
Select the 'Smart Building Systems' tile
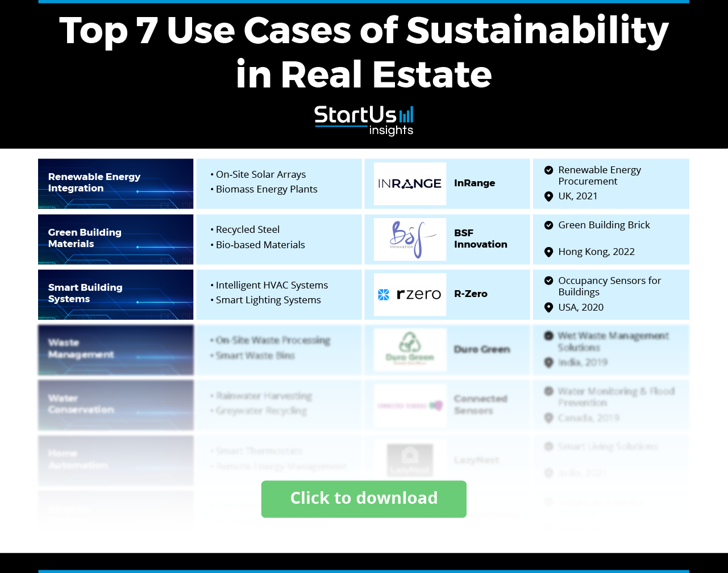click(x=116, y=294)
